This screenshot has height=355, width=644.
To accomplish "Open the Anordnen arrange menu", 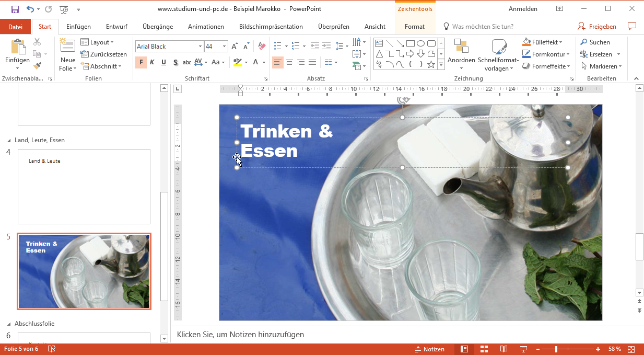I will [461, 55].
